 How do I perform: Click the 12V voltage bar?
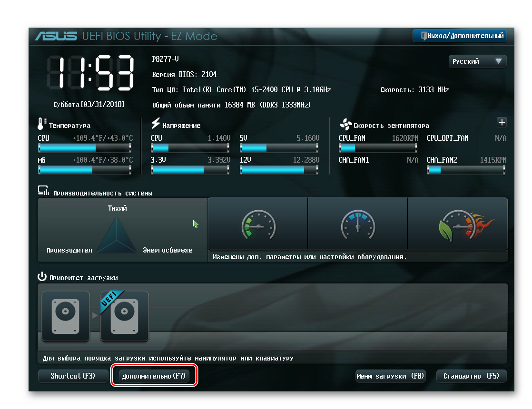279,170
